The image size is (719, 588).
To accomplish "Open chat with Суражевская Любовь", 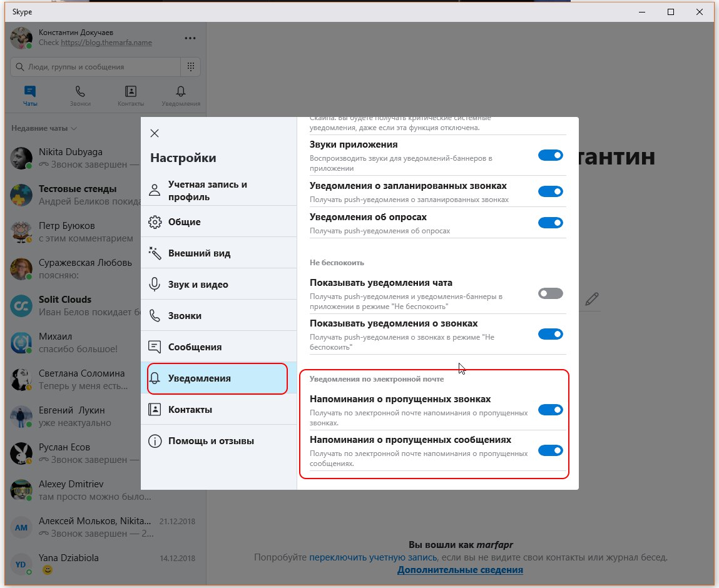I will pos(73,269).
